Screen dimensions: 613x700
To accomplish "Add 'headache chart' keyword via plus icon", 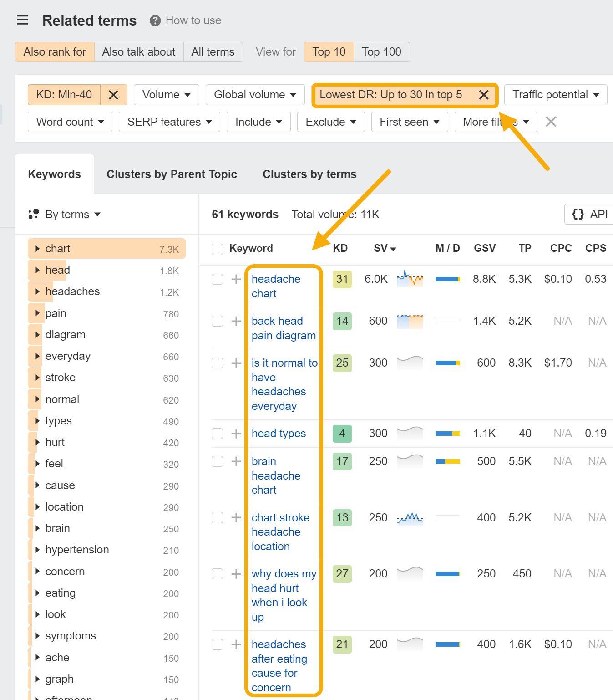I will point(236,279).
